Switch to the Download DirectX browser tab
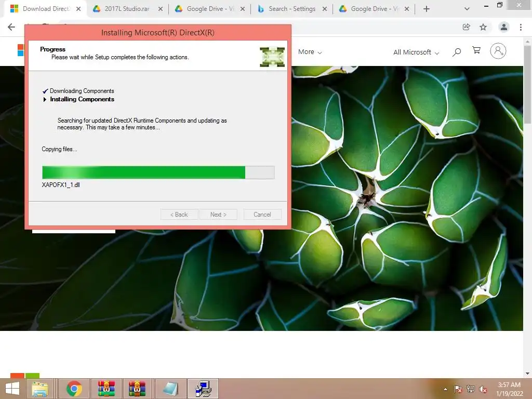The height and width of the screenshot is (399, 532). pos(46,9)
